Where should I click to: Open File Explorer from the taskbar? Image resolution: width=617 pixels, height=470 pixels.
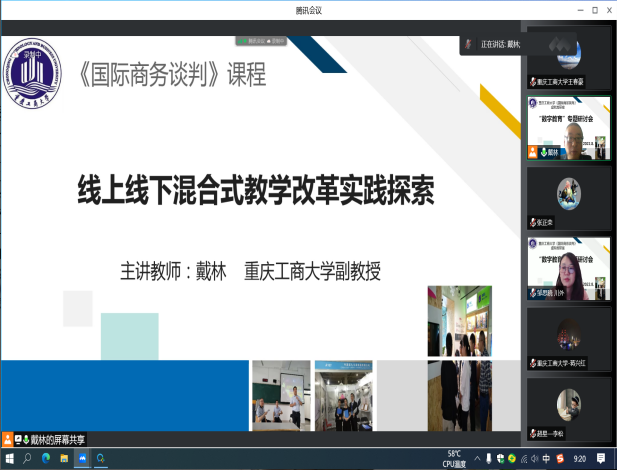[x=63, y=460]
